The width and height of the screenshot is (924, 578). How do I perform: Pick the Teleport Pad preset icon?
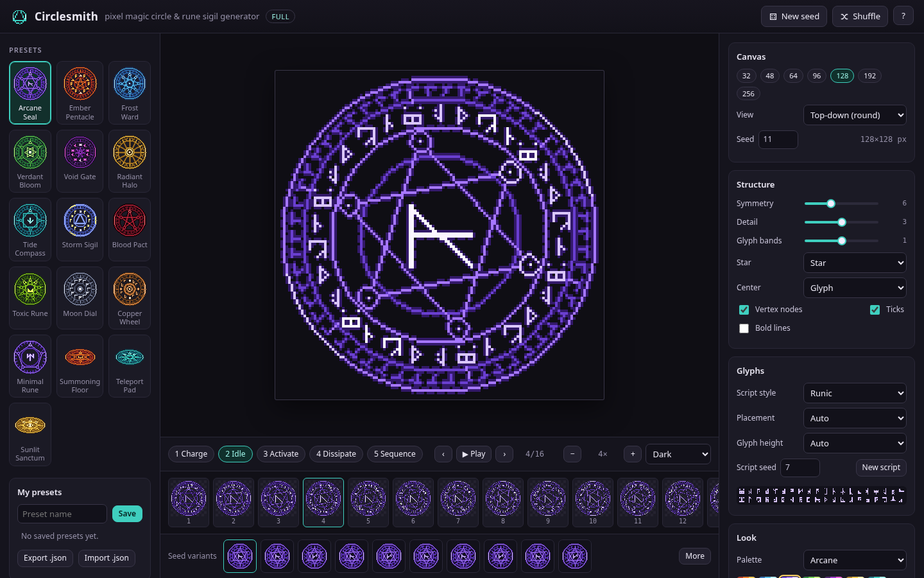point(130,357)
